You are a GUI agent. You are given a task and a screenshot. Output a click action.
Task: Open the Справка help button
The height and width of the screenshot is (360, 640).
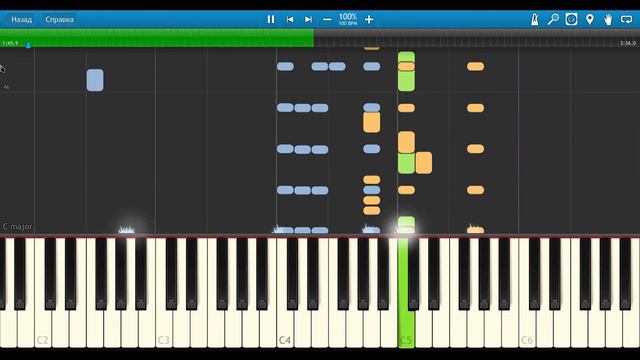point(60,19)
